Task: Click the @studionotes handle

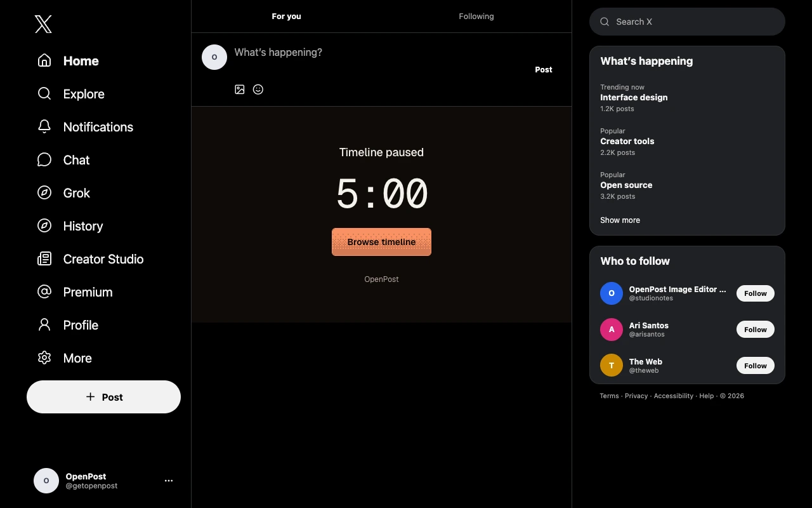Action: point(651,298)
